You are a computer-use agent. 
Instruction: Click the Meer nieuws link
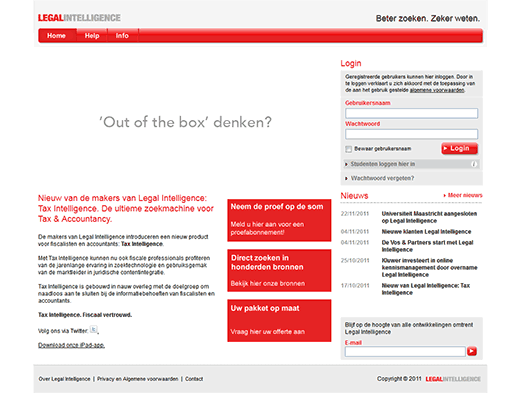coord(463,195)
